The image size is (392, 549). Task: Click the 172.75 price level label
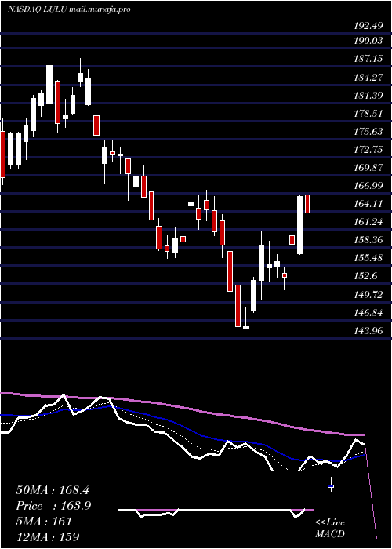(x=368, y=150)
